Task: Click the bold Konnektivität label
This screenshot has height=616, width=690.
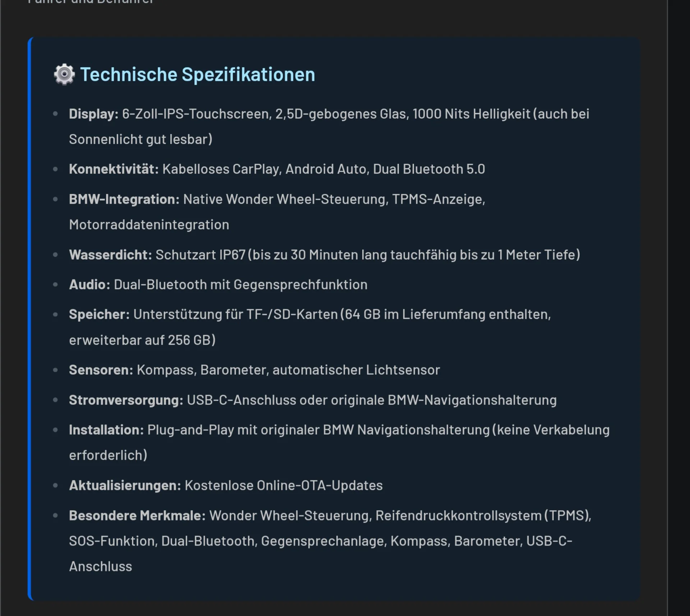Action: point(114,169)
